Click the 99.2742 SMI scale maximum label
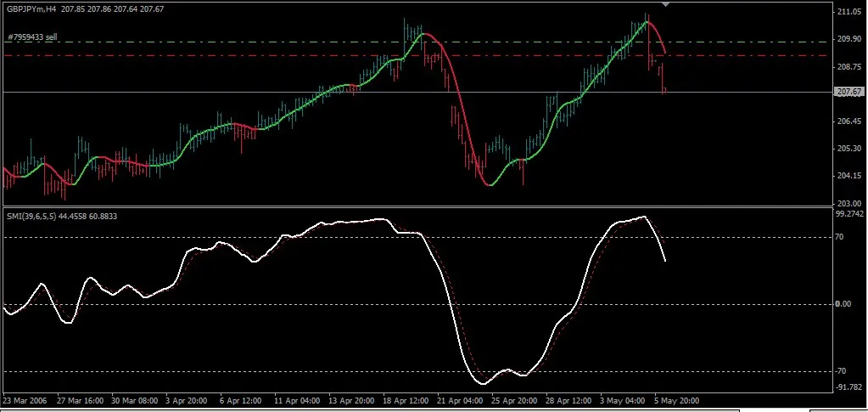 point(850,215)
